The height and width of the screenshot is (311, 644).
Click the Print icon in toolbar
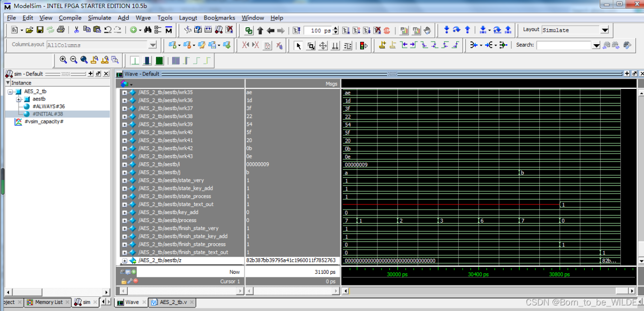coord(61,30)
